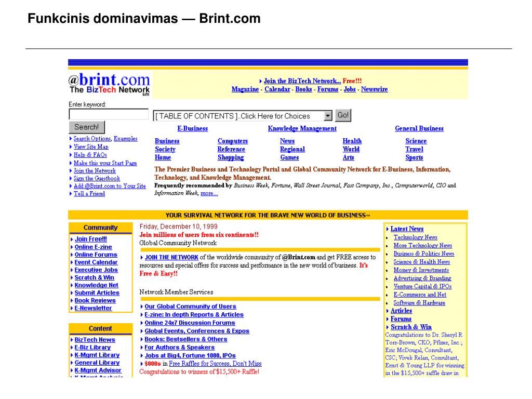Click the @brint.com logo
Screen dimensions: 532x399
[x=109, y=84]
